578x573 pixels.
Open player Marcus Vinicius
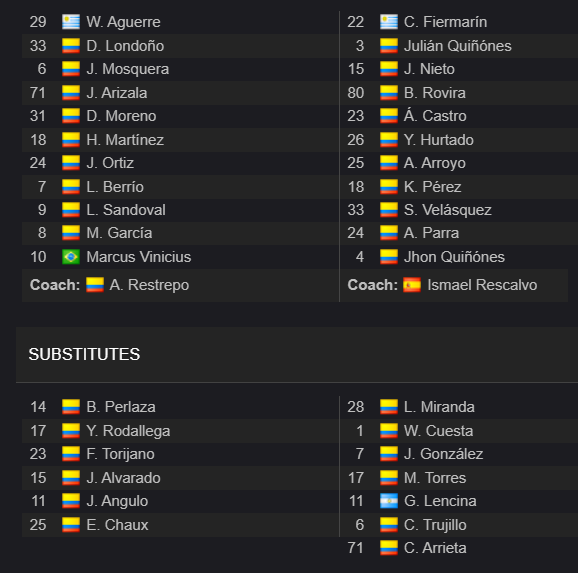point(139,257)
